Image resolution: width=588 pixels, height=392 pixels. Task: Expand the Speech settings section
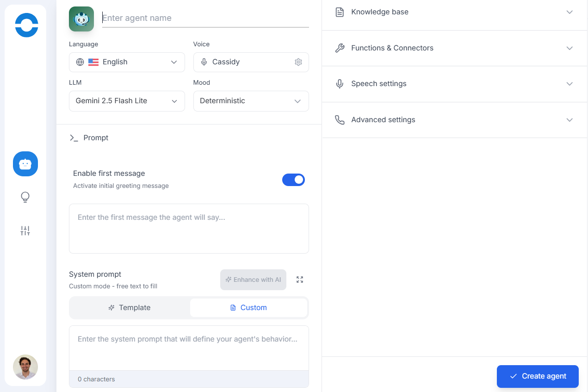click(454, 84)
